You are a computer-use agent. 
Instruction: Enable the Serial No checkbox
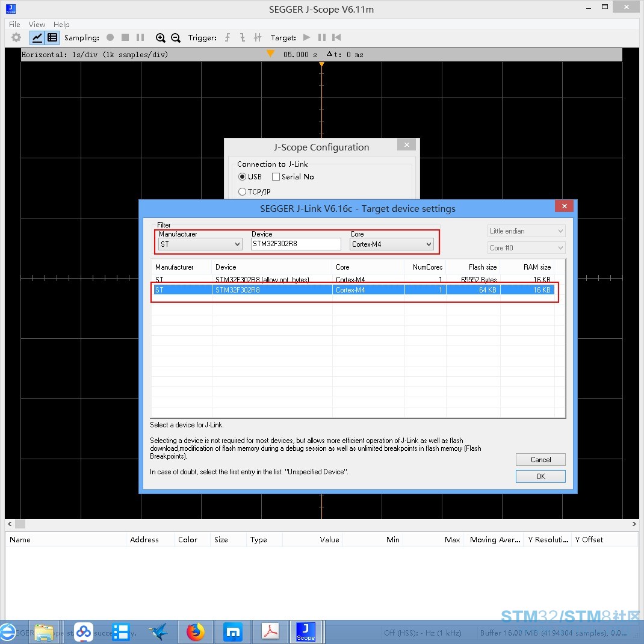(276, 176)
